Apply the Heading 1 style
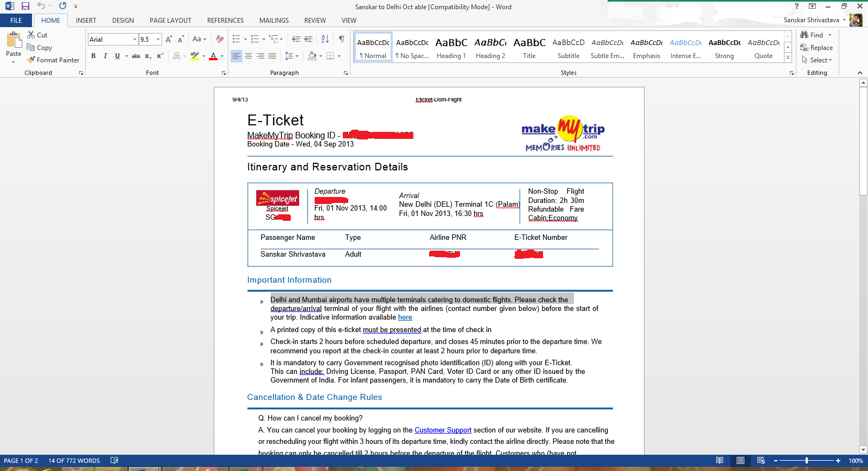868x471 pixels. [x=451, y=48]
